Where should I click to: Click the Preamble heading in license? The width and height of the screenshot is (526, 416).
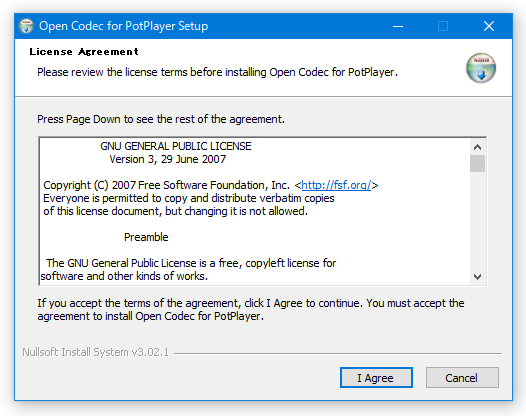(x=146, y=237)
